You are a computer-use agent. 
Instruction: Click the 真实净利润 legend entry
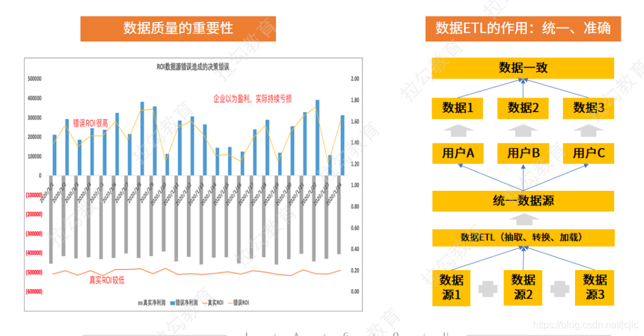pyautogui.click(x=151, y=303)
